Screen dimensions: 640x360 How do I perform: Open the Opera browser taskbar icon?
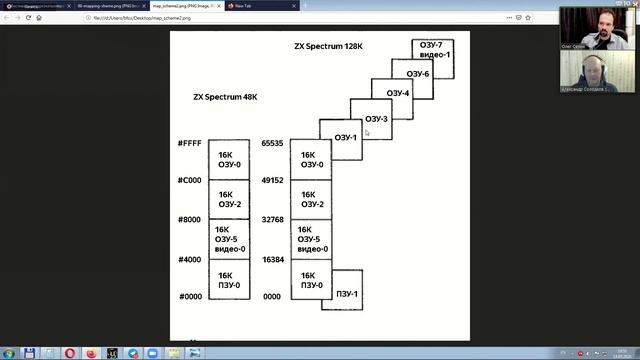[x=70, y=353]
